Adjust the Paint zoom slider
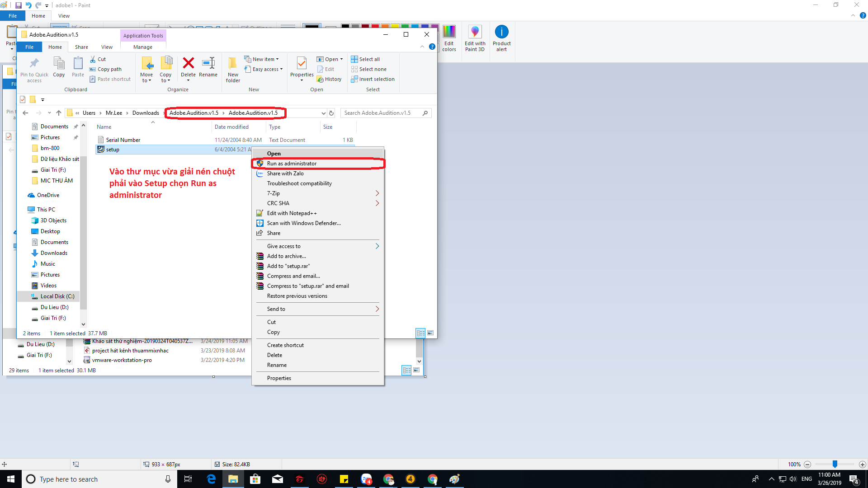 pyautogui.click(x=835, y=464)
